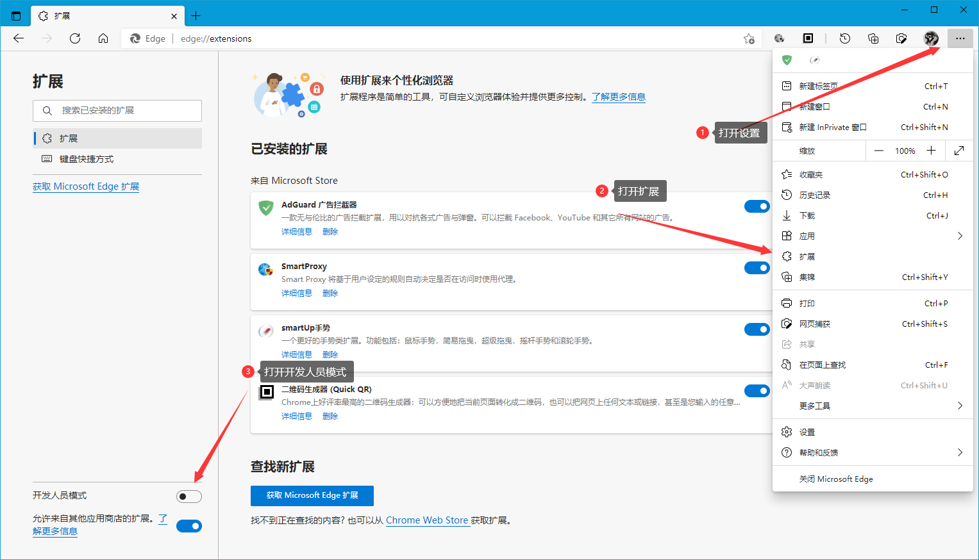This screenshot has height=560, width=979.
Task: Open the home page via house icon
Action: click(x=103, y=38)
